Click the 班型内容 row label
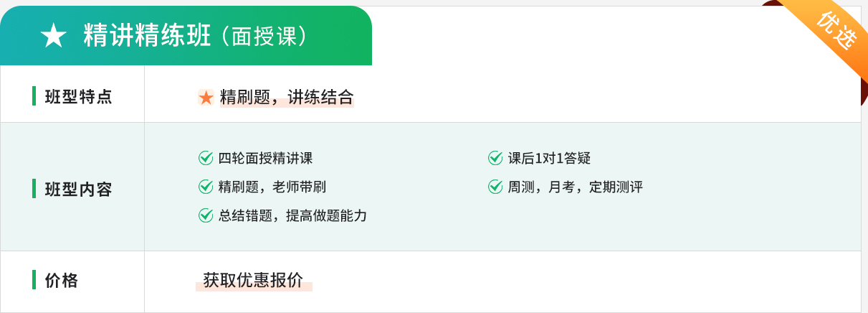868x313 pixels. [x=78, y=189]
